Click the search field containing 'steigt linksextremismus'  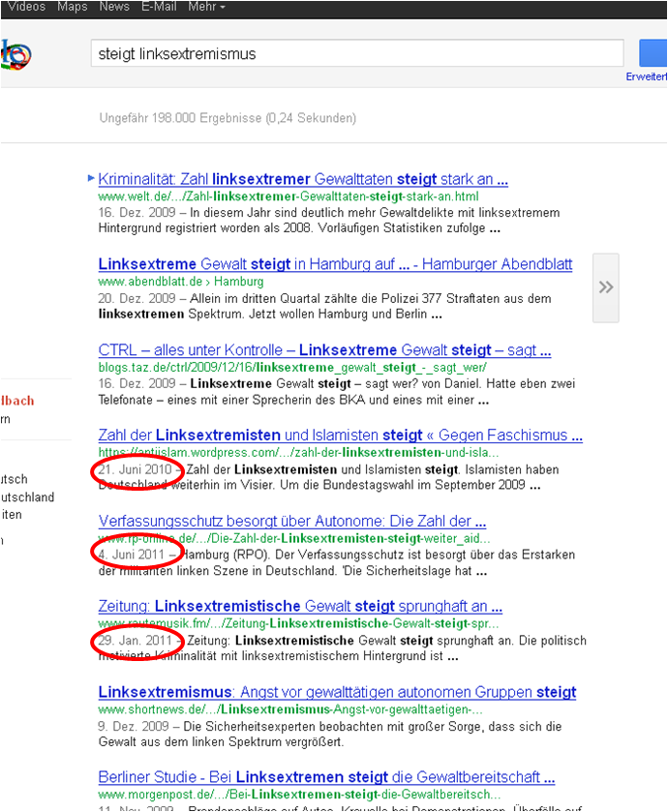pos(356,54)
